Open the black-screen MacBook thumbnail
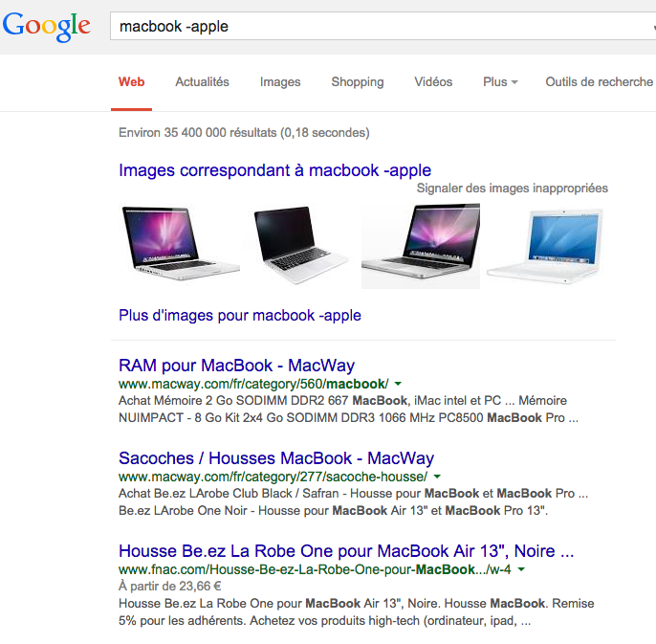 (x=301, y=245)
